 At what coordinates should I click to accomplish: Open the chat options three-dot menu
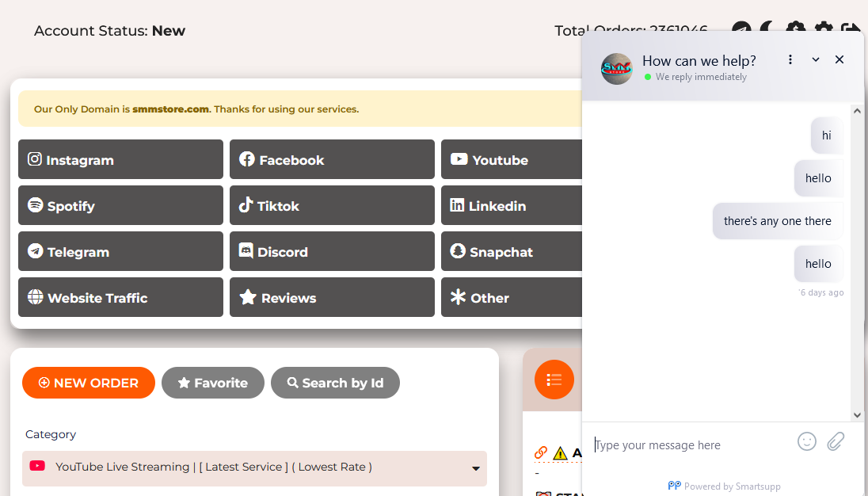(x=790, y=59)
